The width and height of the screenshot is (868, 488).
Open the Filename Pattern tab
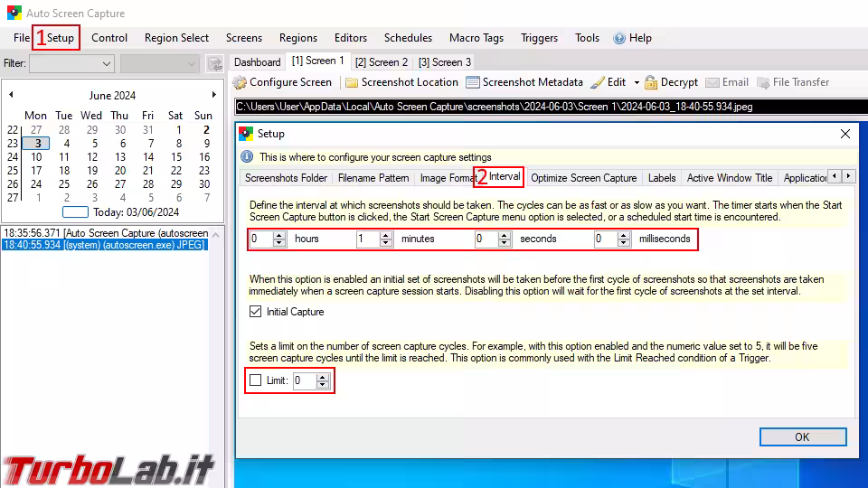pos(373,178)
